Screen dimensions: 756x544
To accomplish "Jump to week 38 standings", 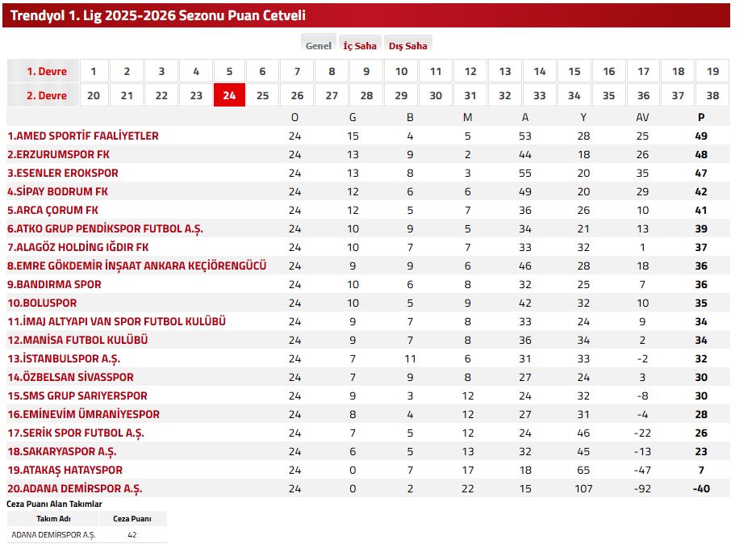I will (712, 95).
